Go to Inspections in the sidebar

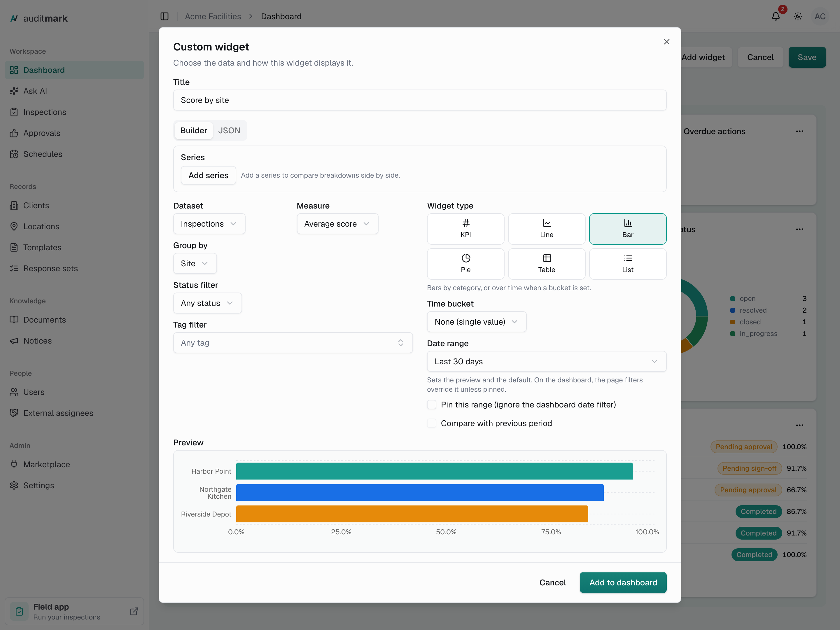(x=74, y=112)
